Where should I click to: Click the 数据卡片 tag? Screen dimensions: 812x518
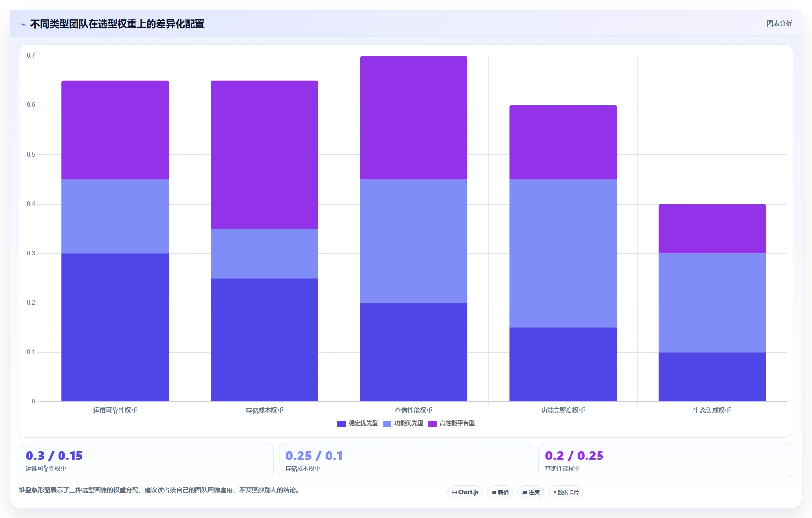566,492
